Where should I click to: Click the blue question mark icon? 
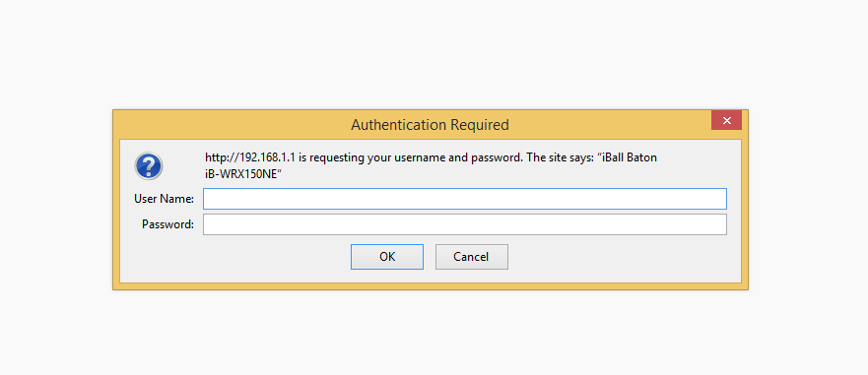tap(149, 166)
